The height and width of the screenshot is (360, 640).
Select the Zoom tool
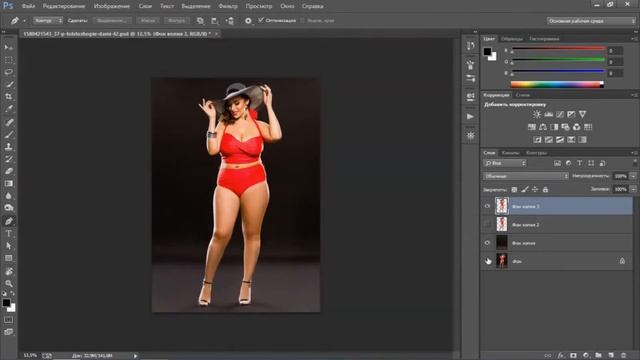click(8, 283)
